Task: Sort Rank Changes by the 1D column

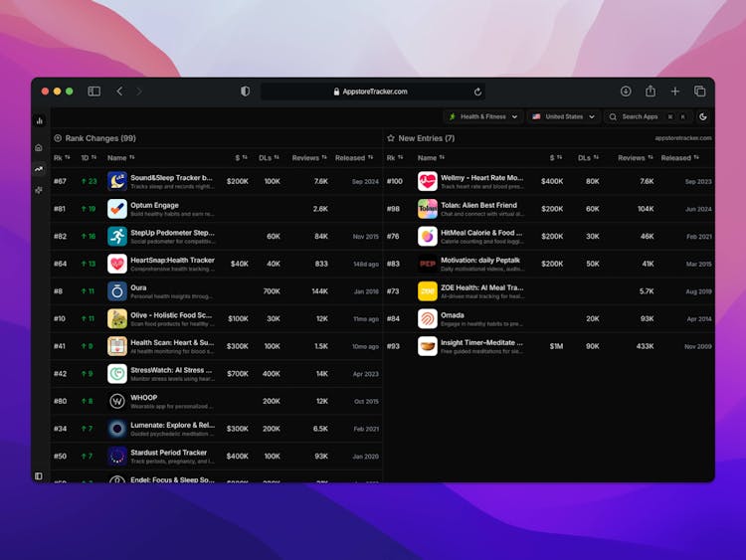Action: pos(89,157)
